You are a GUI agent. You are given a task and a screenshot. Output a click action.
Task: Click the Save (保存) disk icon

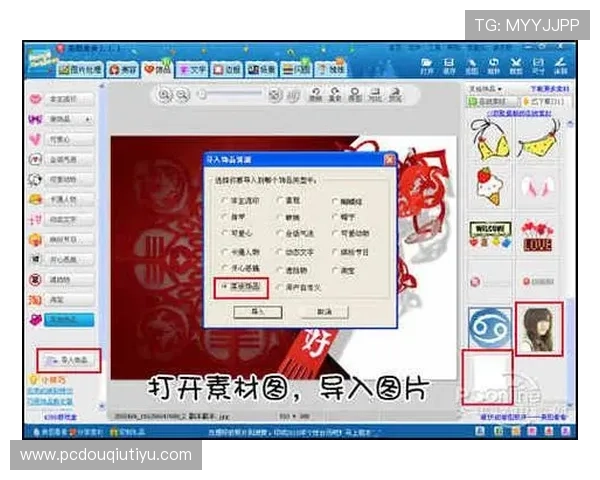coord(449,66)
